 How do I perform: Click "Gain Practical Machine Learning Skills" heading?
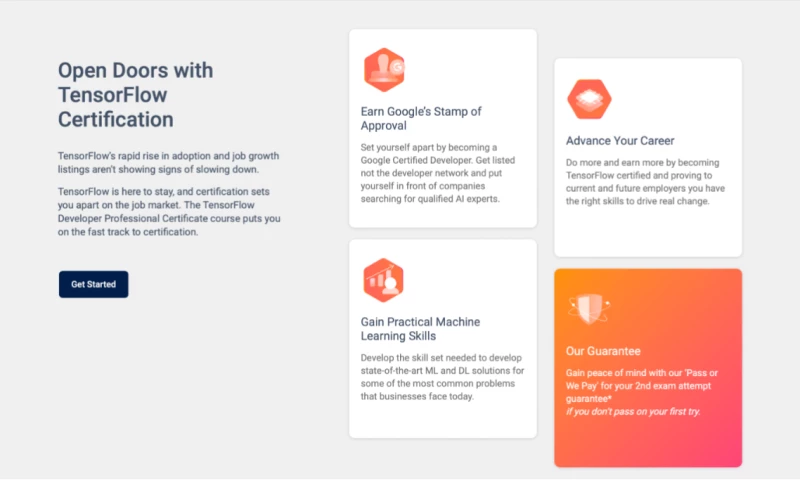[x=420, y=329]
